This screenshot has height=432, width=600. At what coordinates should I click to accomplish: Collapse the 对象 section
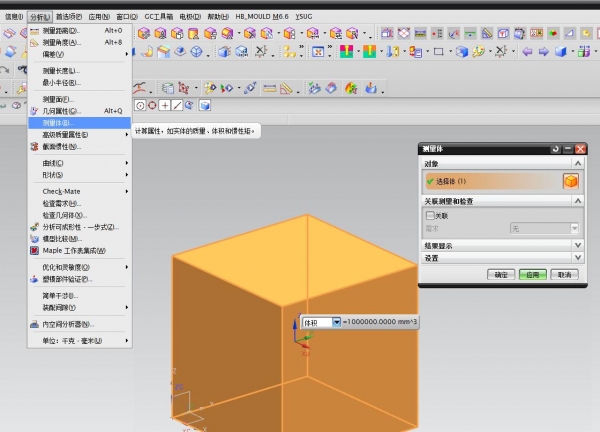tap(578, 163)
